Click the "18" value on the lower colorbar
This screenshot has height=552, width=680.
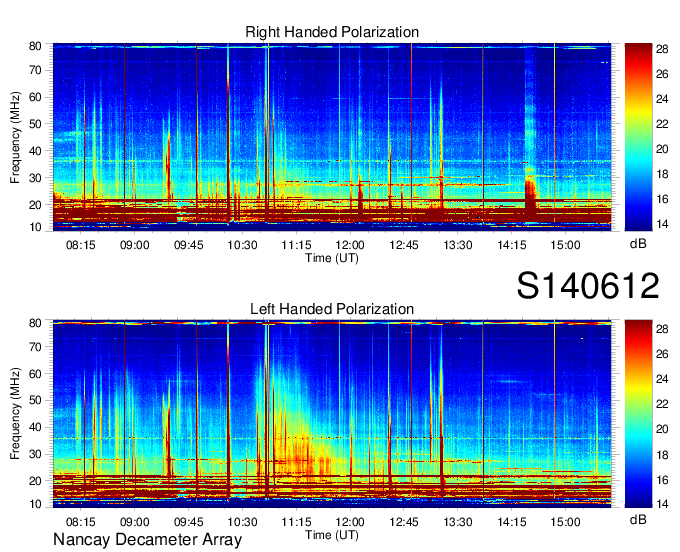662,455
